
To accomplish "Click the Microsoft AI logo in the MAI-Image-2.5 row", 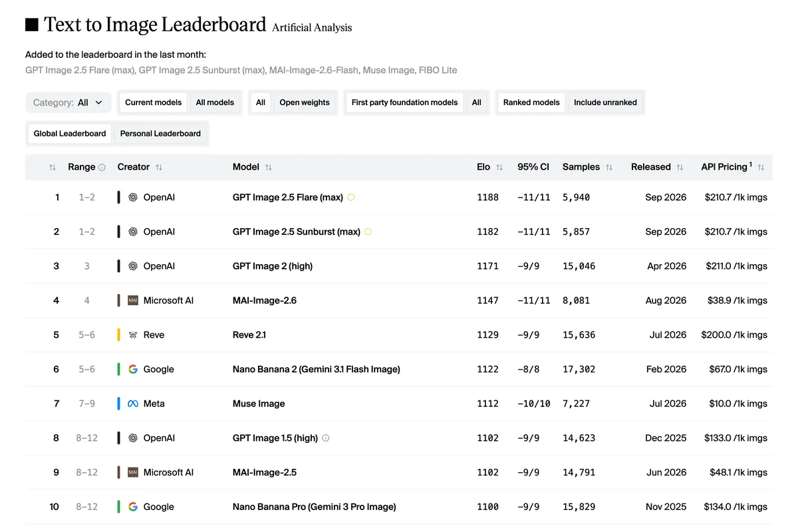I will click(133, 472).
